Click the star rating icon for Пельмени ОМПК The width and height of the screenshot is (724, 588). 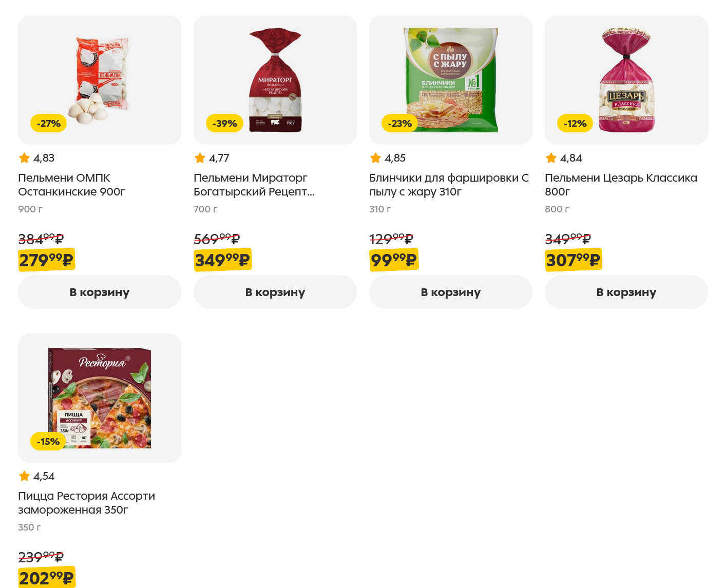pyautogui.click(x=24, y=158)
